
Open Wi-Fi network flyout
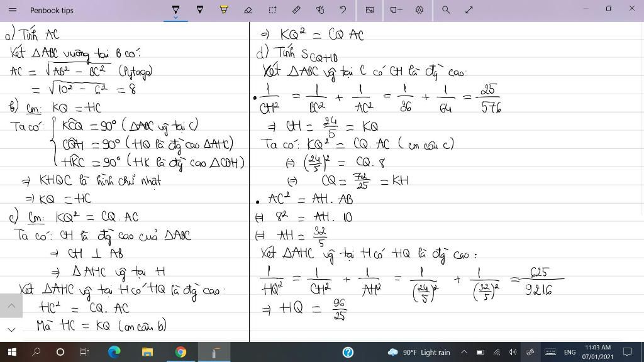pos(497,352)
